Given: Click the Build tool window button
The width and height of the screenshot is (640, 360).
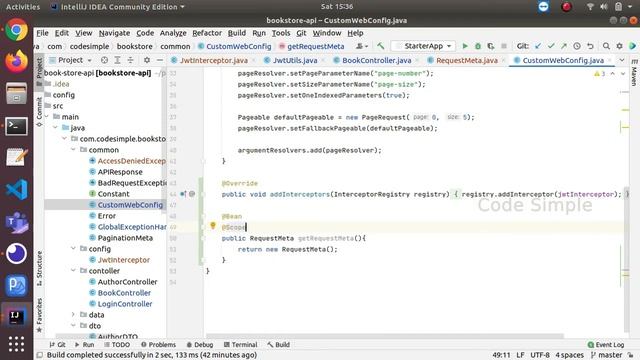Looking at the screenshot, I should [279, 344].
